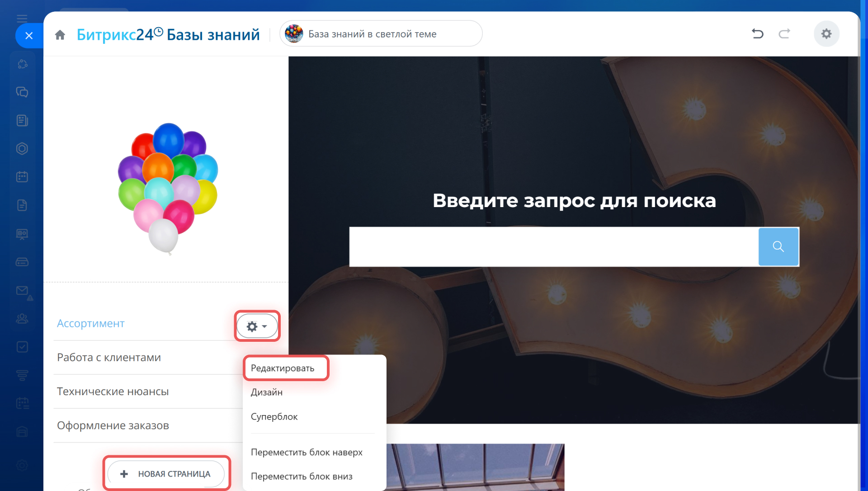Open the documents icon in the sidebar
The image size is (868, 491).
pos(22,205)
